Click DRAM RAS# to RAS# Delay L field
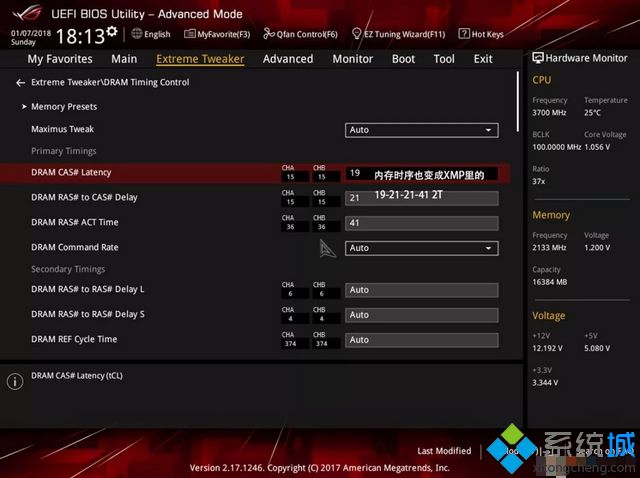Screen dimensions: 640x478 click(x=422, y=290)
